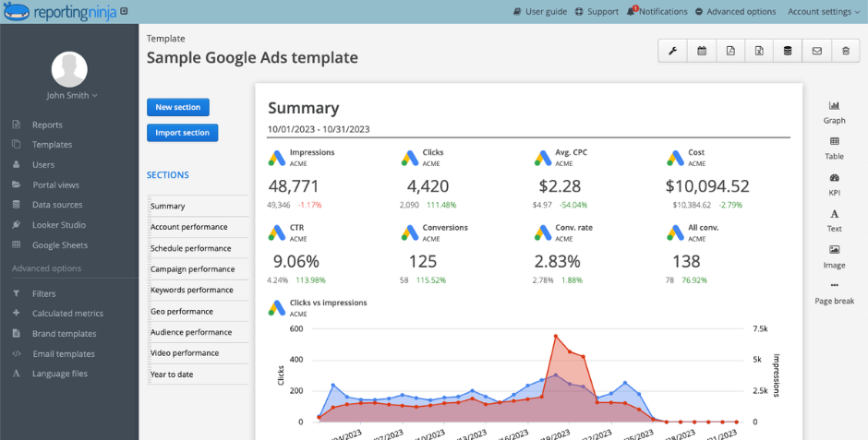Open the Support link
Screen dimensions: 868x440
pyautogui.click(x=597, y=12)
